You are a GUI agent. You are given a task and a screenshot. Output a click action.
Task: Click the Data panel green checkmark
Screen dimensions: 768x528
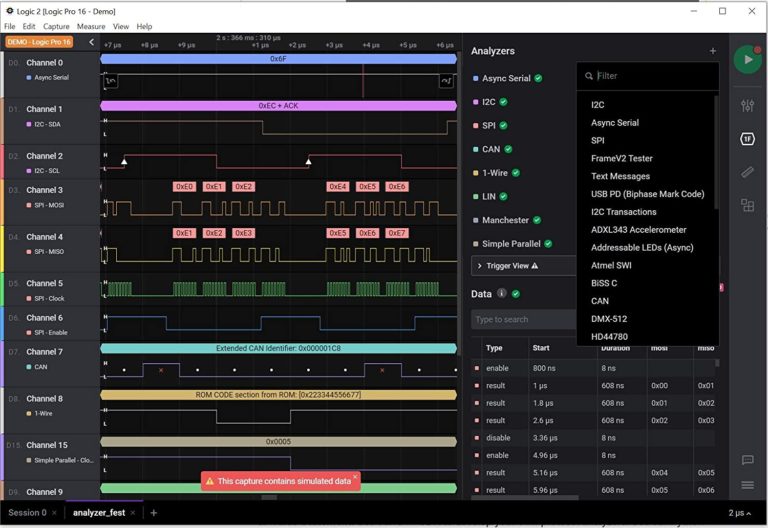(516, 294)
